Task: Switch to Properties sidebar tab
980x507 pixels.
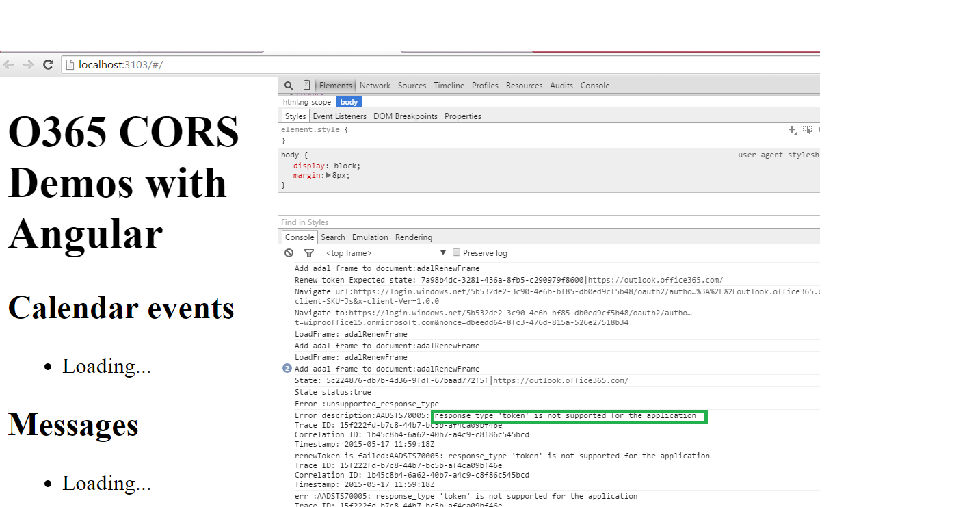Action: click(x=463, y=116)
